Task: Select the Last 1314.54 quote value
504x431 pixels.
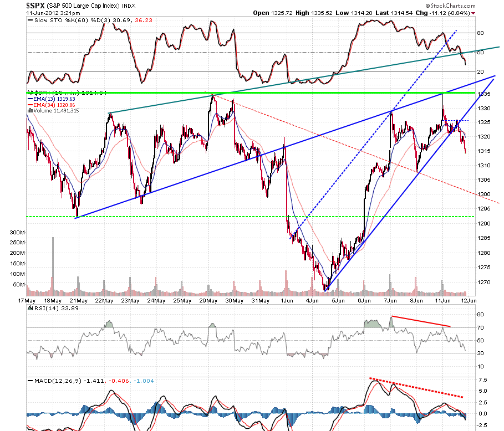Action: [x=394, y=13]
